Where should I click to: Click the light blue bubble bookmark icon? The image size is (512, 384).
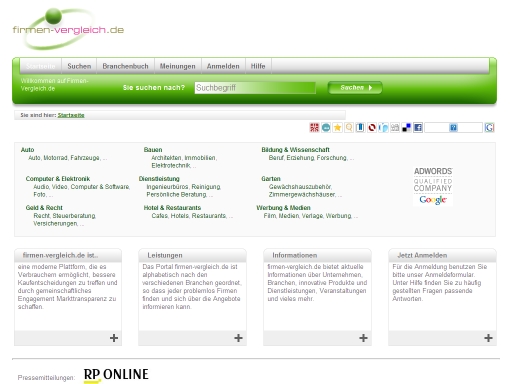click(x=383, y=127)
